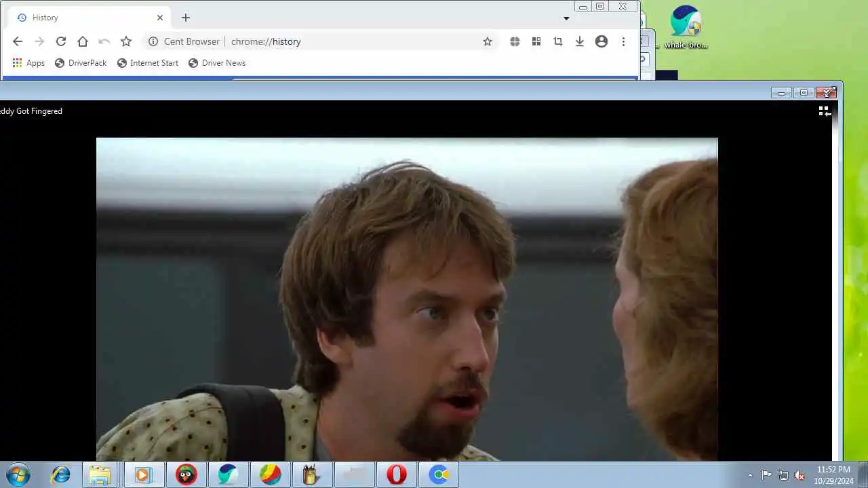868x488 pixels.
Task: Show hidden system tray icons
Action: tap(750, 475)
